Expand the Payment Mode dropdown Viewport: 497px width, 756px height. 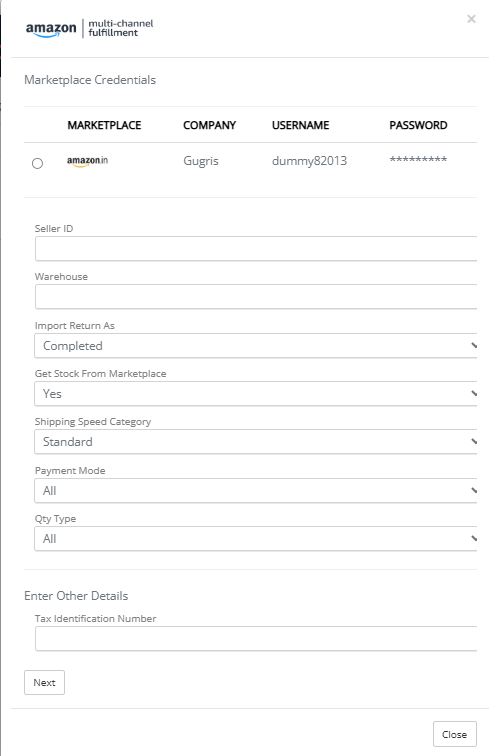pyautogui.click(x=256, y=490)
